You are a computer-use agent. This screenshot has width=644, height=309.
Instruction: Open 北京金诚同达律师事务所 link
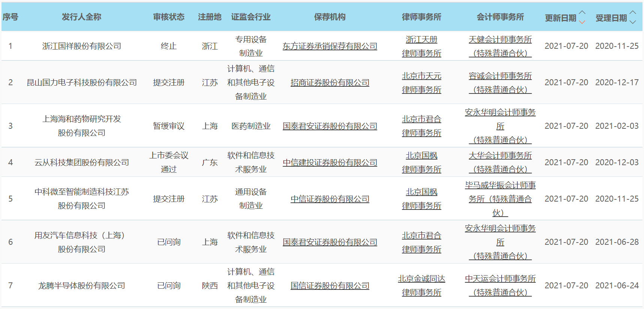click(421, 286)
